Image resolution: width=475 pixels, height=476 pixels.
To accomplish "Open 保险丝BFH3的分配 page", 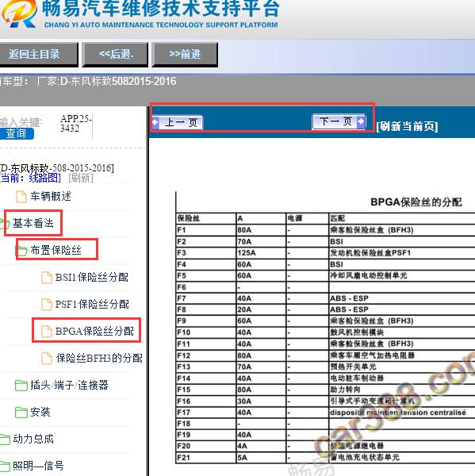I will [99, 359].
